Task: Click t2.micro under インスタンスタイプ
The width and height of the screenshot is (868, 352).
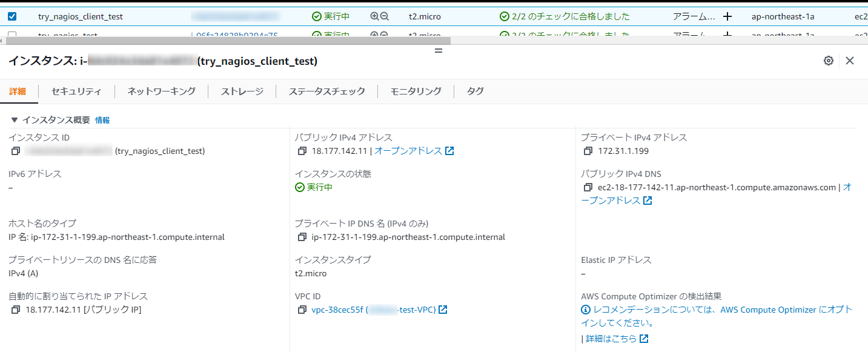Action: click(x=311, y=273)
